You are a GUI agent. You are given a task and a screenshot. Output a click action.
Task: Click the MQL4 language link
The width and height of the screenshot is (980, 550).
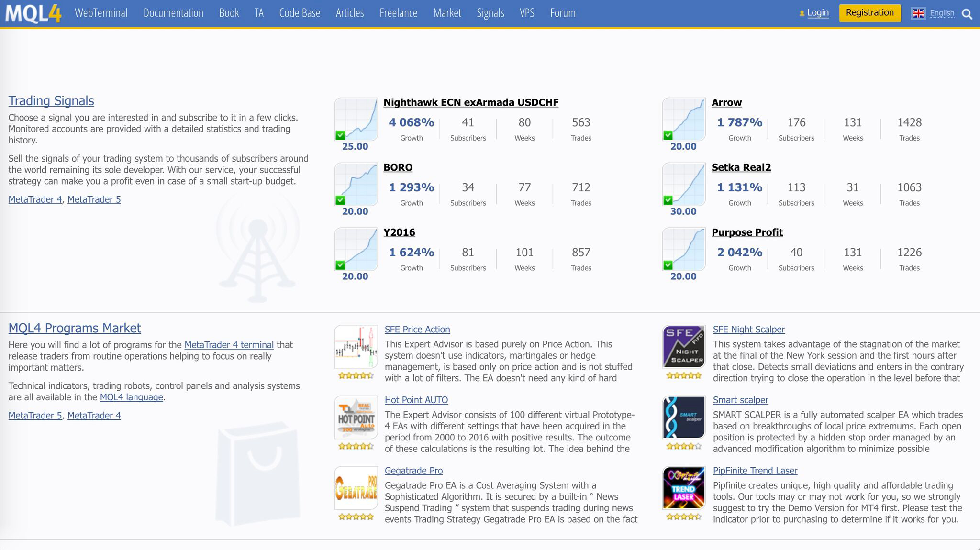131,397
